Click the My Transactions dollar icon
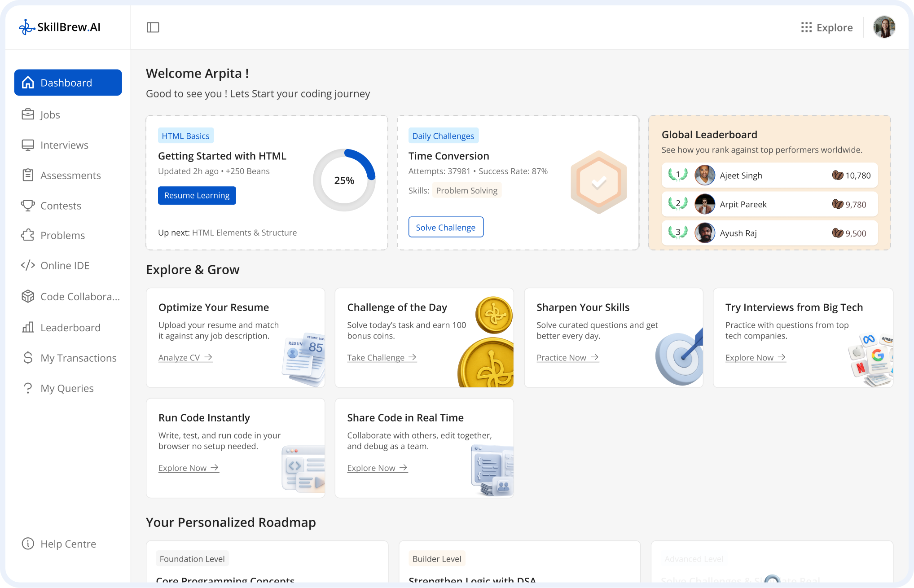The width and height of the screenshot is (914, 588). click(28, 358)
